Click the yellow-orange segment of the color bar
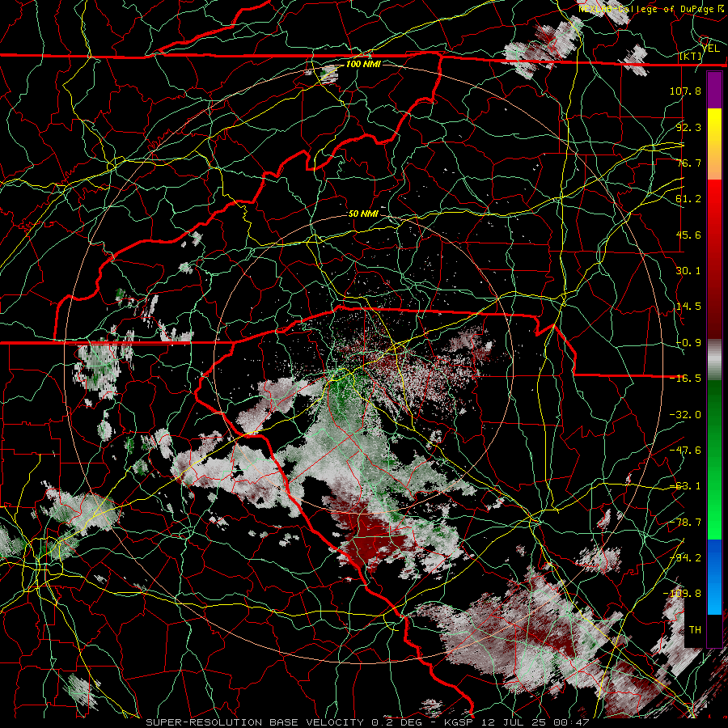This screenshot has height=728, width=728. pyautogui.click(x=714, y=145)
